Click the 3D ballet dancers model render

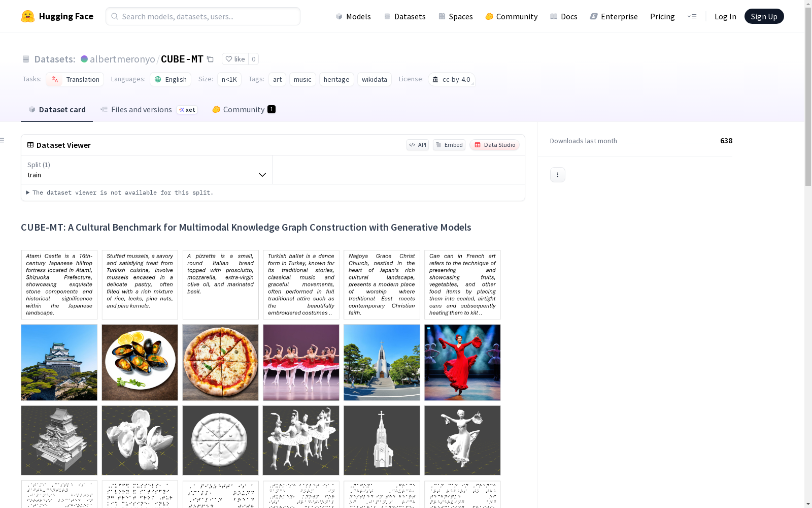click(x=301, y=440)
